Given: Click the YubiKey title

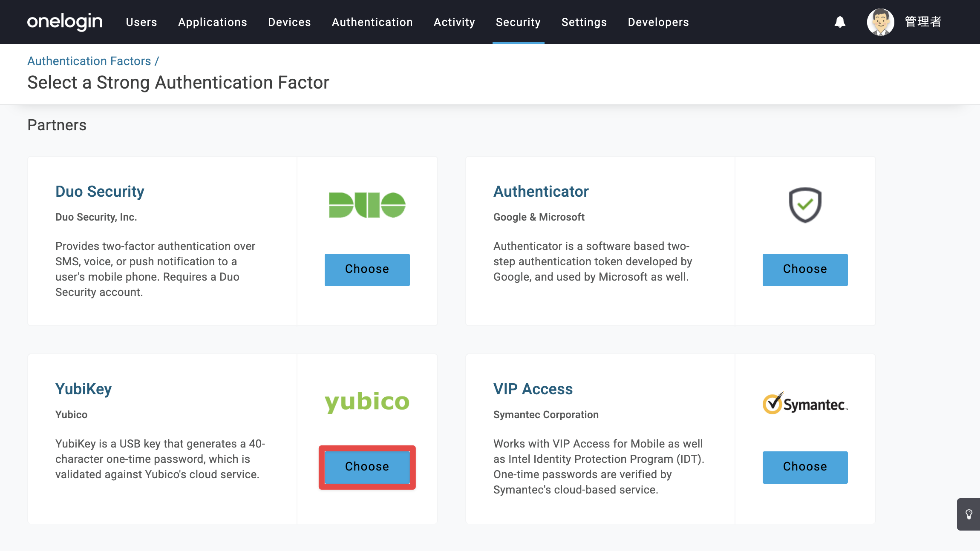Looking at the screenshot, I should pos(84,389).
